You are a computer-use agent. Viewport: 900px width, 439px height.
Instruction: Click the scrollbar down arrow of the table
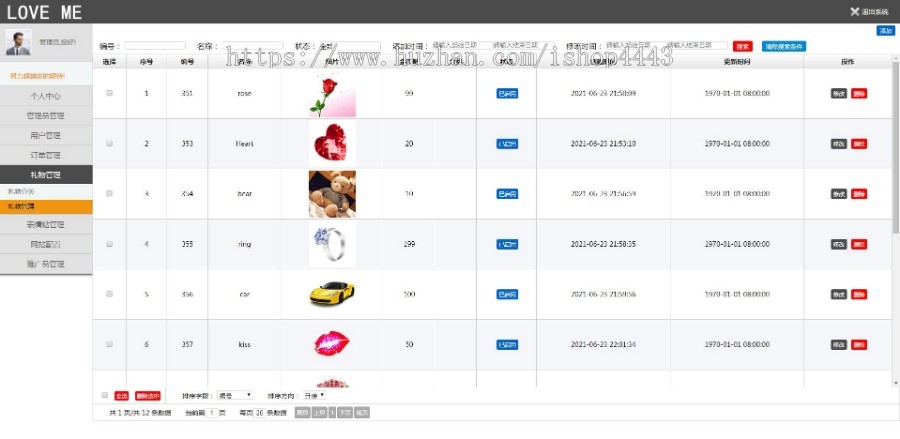click(896, 383)
